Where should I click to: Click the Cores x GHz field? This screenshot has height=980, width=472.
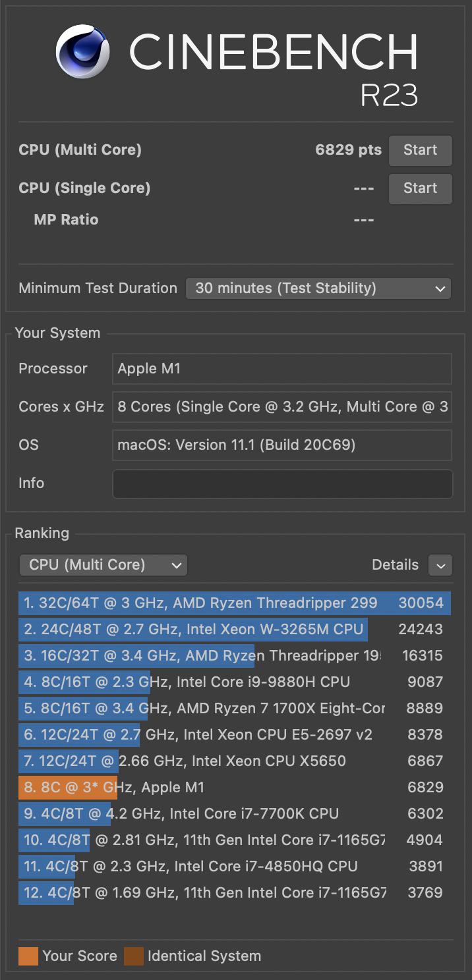pos(282,407)
